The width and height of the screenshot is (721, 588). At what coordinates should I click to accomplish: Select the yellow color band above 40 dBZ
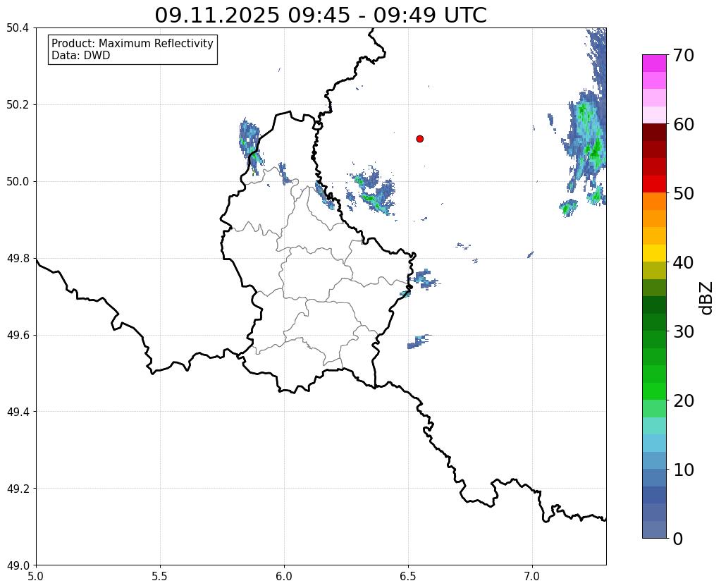654,253
